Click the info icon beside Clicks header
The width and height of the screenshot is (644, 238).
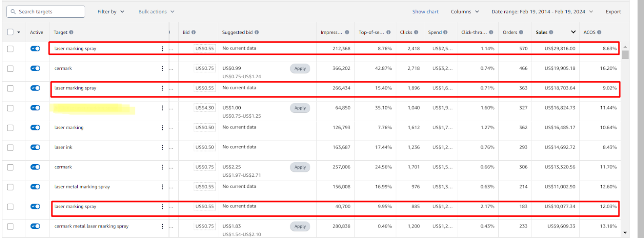click(416, 32)
